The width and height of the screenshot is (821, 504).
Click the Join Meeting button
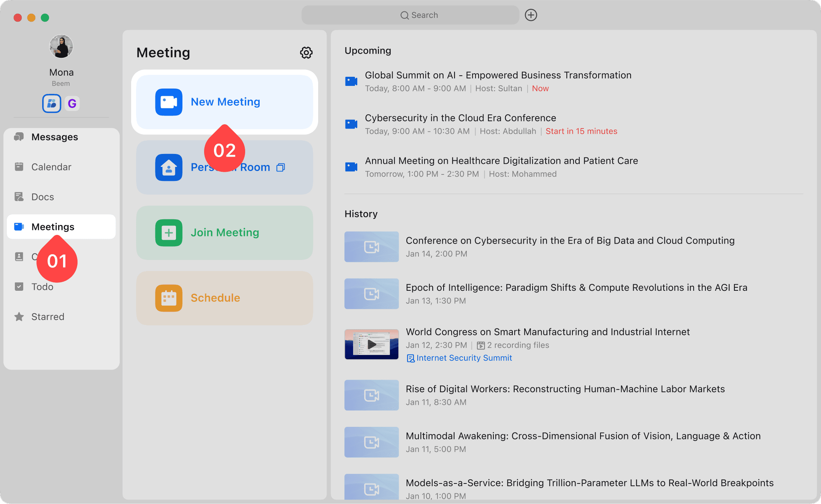tap(224, 233)
